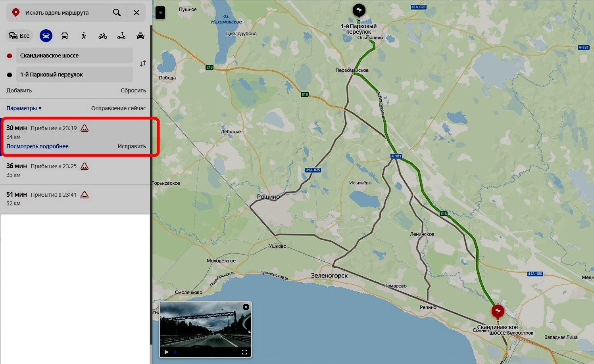Switch to walking route mode
This screenshot has height=364, width=594.
point(84,36)
